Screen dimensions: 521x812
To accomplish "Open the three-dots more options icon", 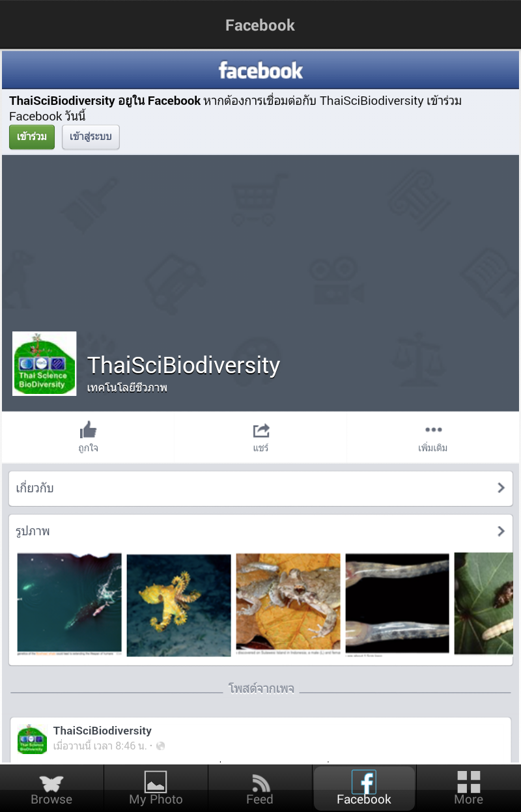I will pyautogui.click(x=433, y=430).
